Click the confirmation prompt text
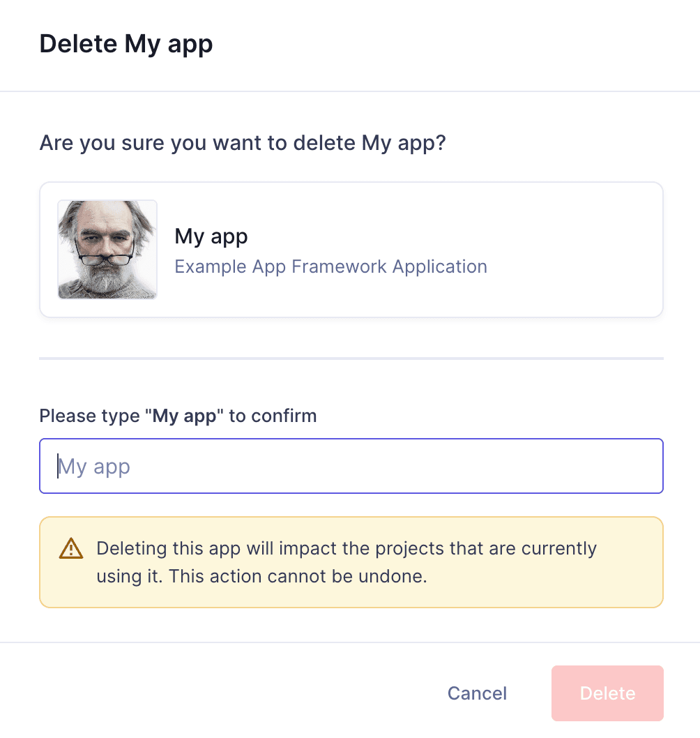Screen dimensions: 700x738 point(178,416)
